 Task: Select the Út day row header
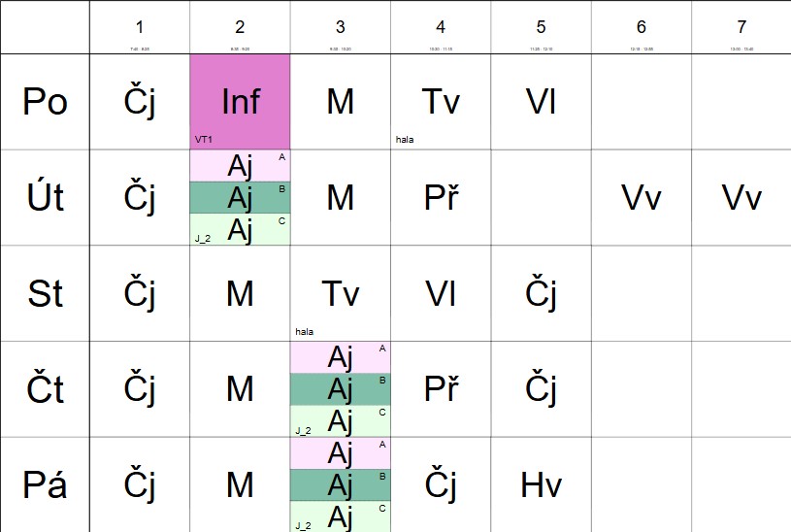[x=45, y=197]
